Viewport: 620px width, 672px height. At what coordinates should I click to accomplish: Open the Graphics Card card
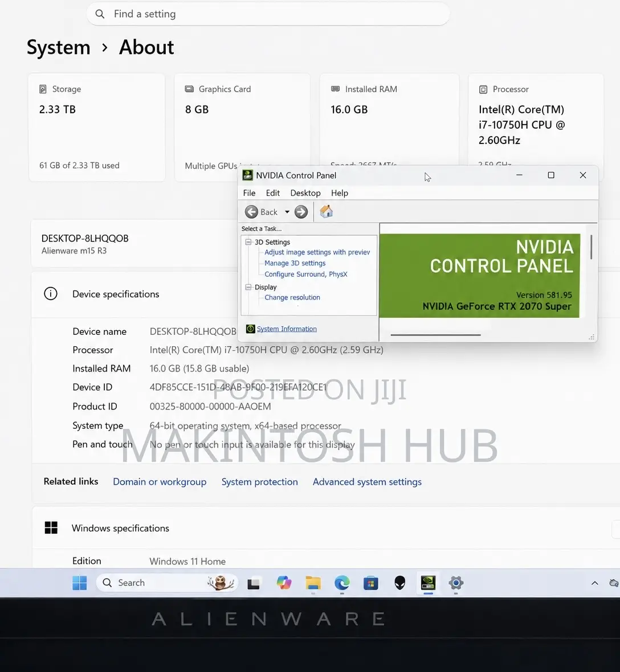[242, 128]
